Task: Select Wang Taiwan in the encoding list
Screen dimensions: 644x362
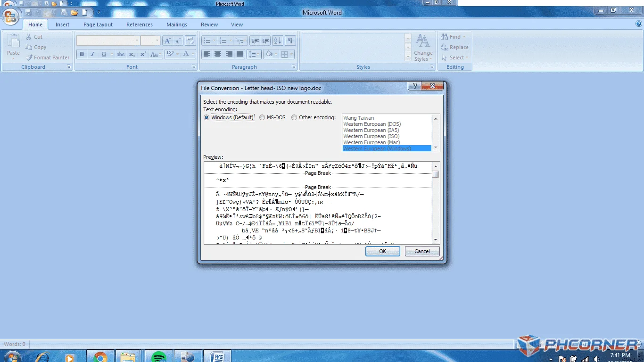Action: click(387, 118)
